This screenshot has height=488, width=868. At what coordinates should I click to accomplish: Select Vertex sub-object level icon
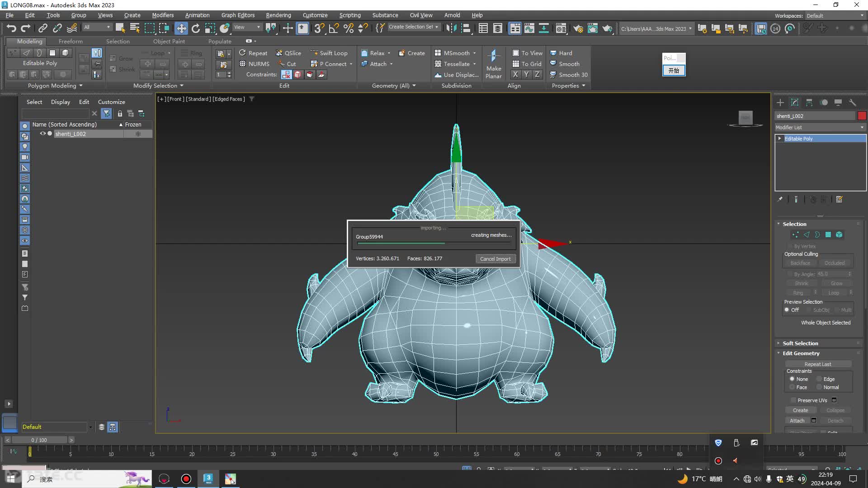(796, 235)
